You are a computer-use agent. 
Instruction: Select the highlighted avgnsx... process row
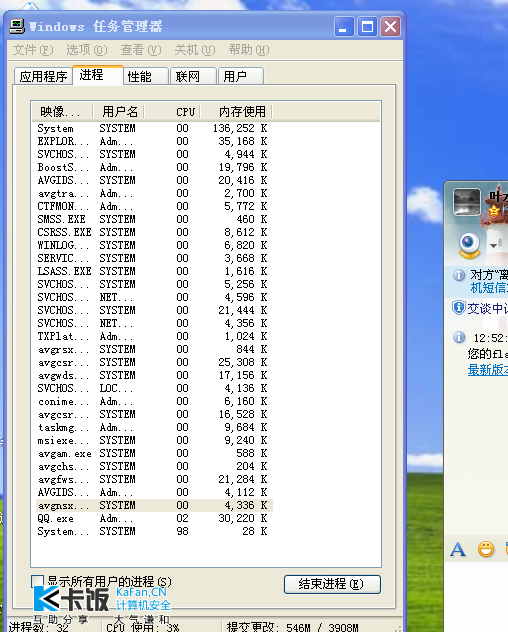(154, 505)
